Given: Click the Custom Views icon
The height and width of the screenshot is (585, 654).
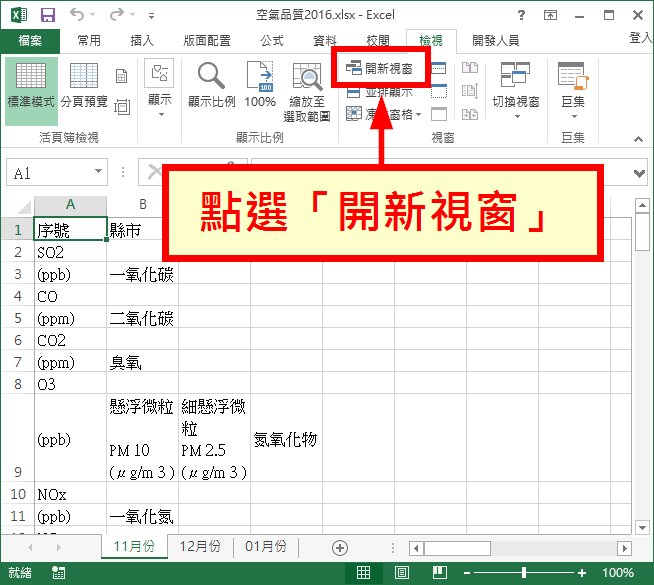Looking at the screenshot, I should click(x=122, y=107).
